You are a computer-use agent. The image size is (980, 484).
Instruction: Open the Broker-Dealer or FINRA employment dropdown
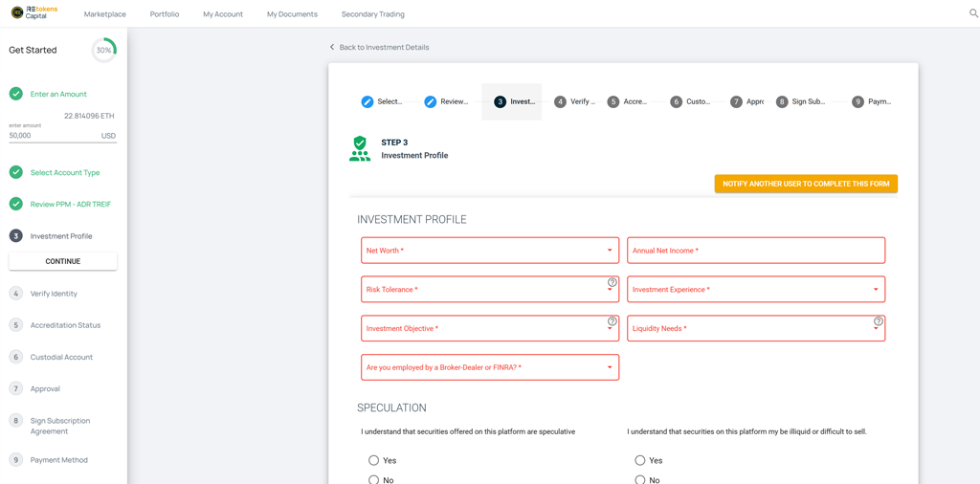490,367
